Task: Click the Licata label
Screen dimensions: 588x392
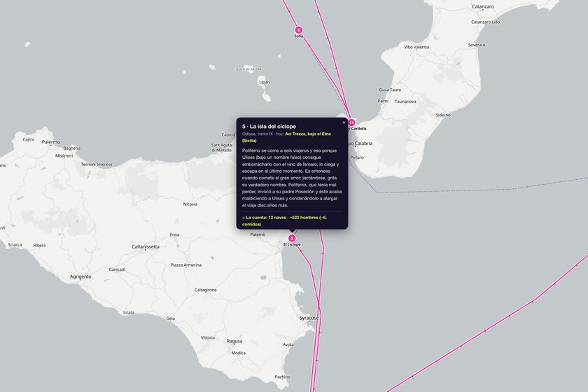Action: 129,312
